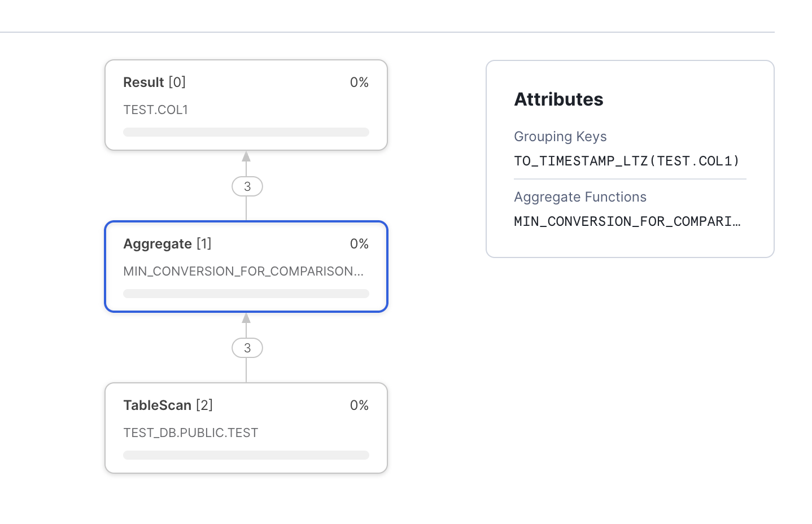Click the TEST.COL1 text in Result node

click(x=155, y=110)
